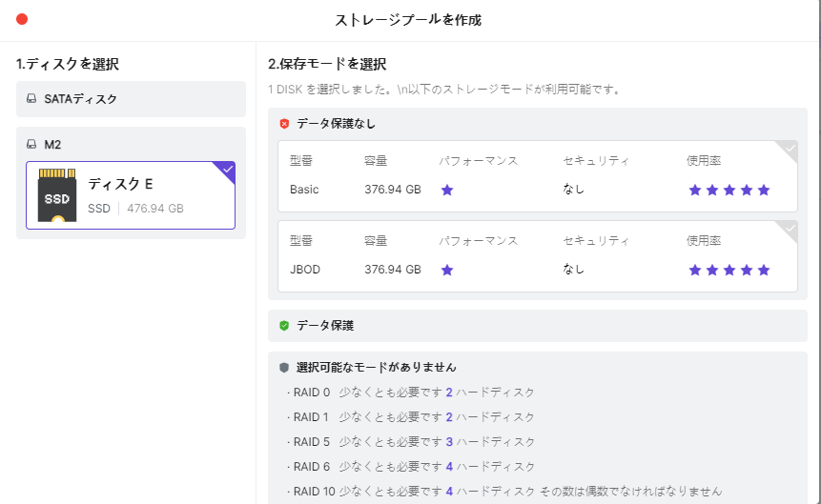Click the RAID 0 requirement line

pyautogui.click(x=411, y=393)
